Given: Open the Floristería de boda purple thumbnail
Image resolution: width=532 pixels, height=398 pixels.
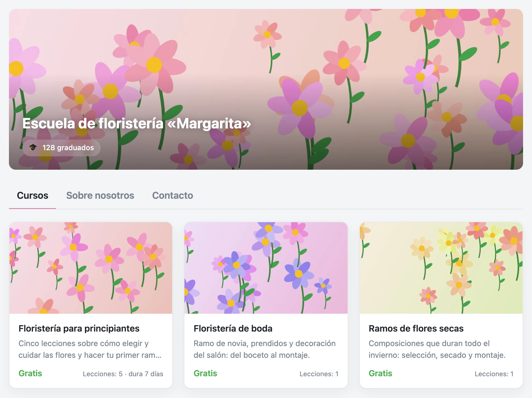Looking at the screenshot, I should tap(266, 268).
